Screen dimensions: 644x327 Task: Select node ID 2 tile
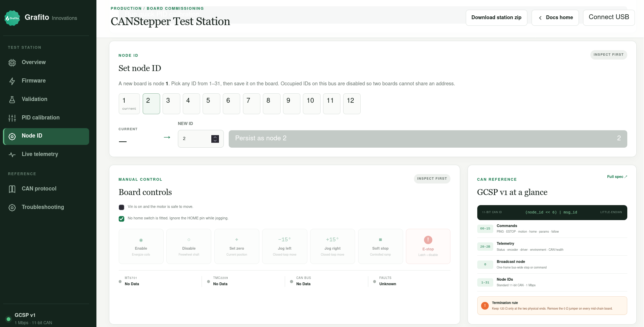coord(151,104)
